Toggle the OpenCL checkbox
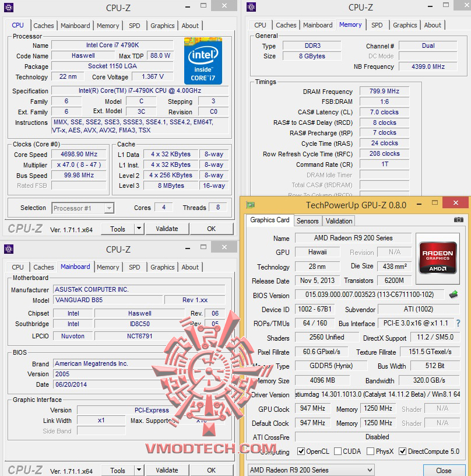The width and height of the screenshot is (471, 476). point(301,451)
